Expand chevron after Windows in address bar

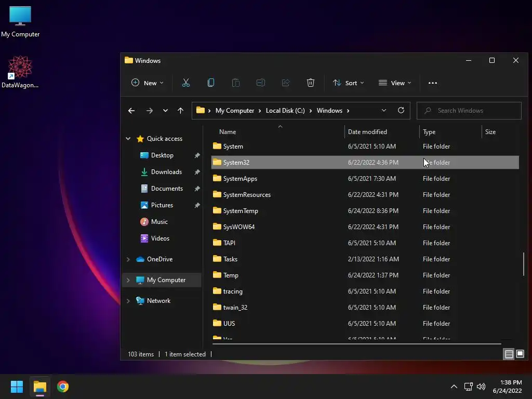click(348, 111)
